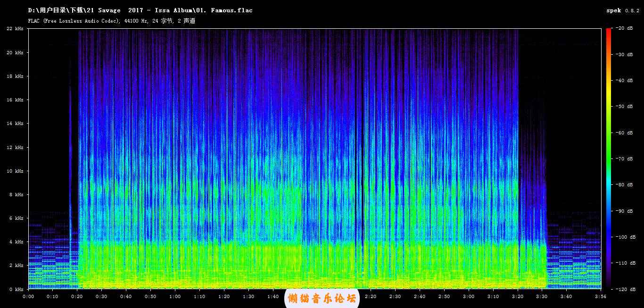Click the 1:00 time axis label
This screenshot has height=308, width=644.
(x=175, y=296)
